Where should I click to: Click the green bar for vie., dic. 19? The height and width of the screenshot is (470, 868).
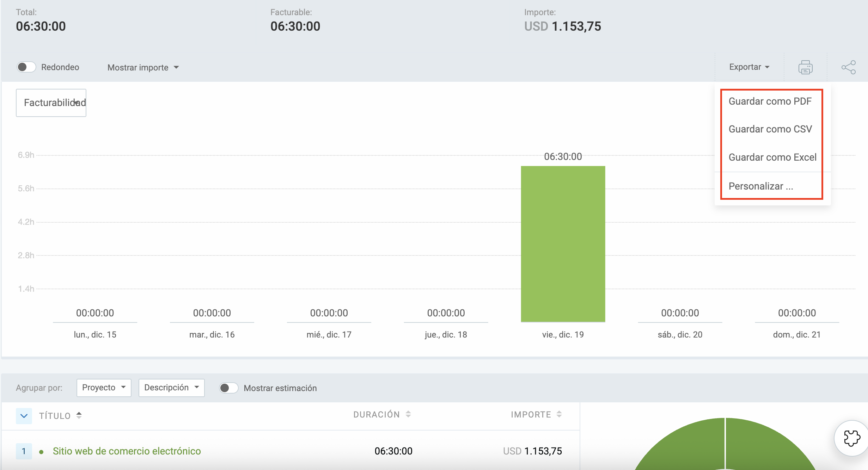tap(563, 243)
